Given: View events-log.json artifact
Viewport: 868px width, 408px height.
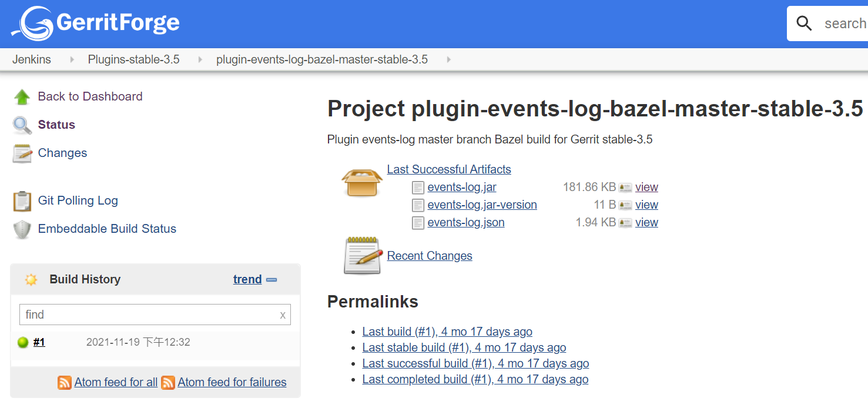Looking at the screenshot, I should coord(646,222).
